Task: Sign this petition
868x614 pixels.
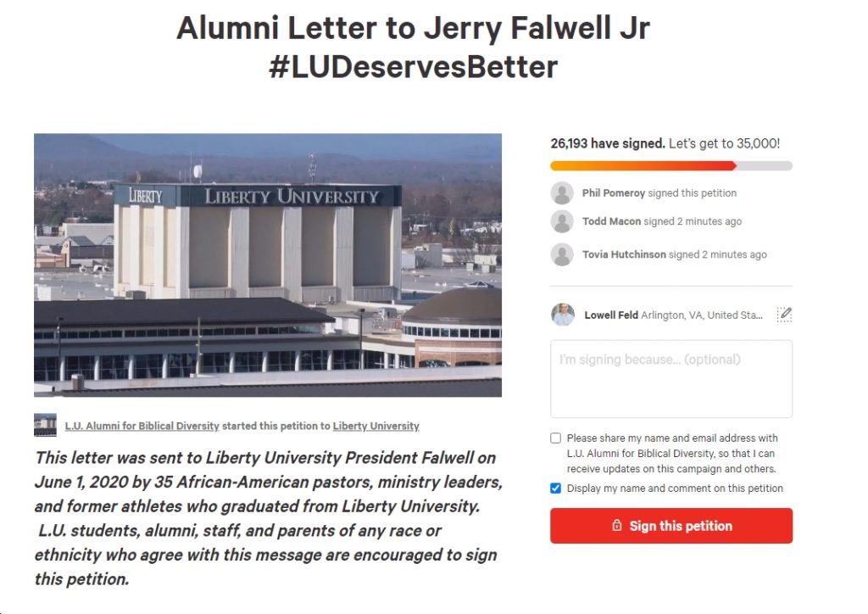Action: (671, 526)
